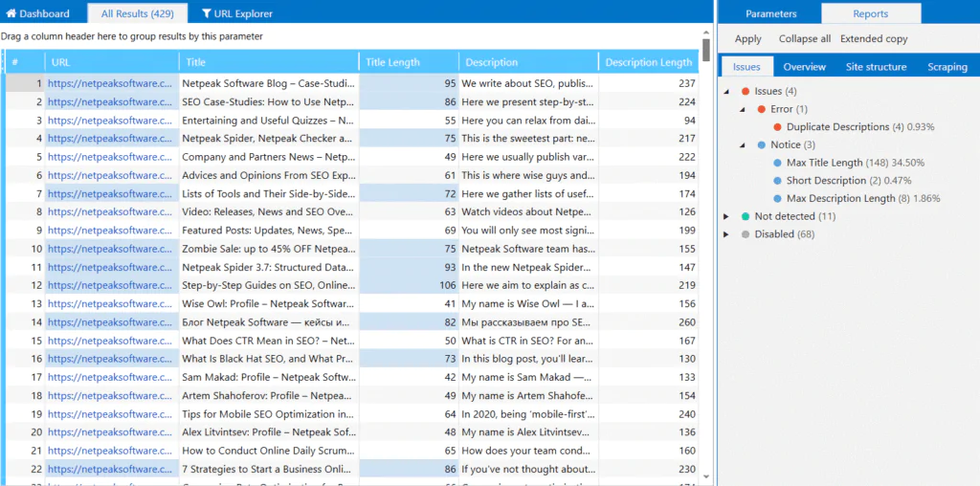
Task: Click the filter icon on URL Explorer tab
Action: (x=207, y=13)
